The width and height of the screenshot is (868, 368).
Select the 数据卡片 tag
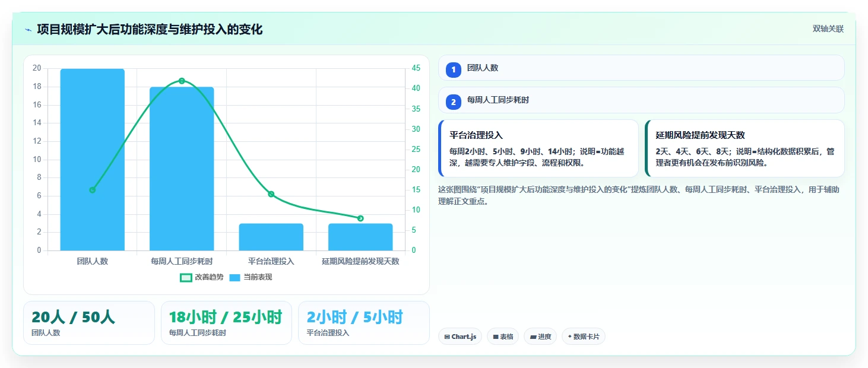[x=584, y=337]
